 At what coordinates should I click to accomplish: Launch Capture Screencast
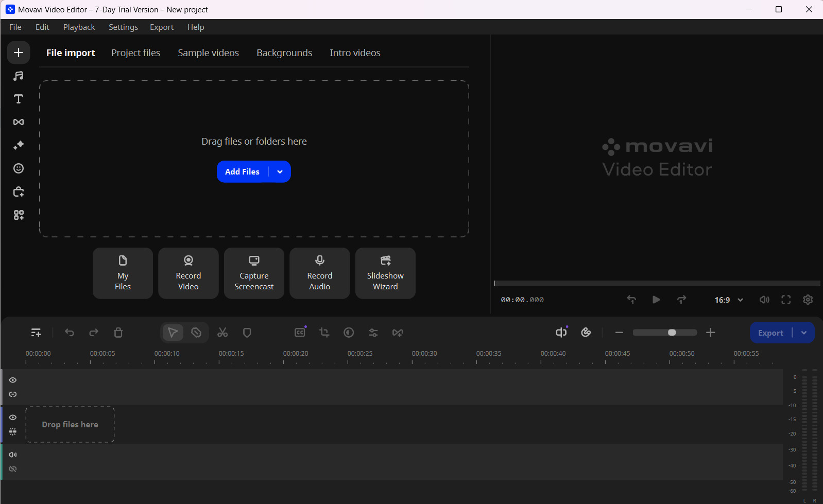[x=254, y=273]
